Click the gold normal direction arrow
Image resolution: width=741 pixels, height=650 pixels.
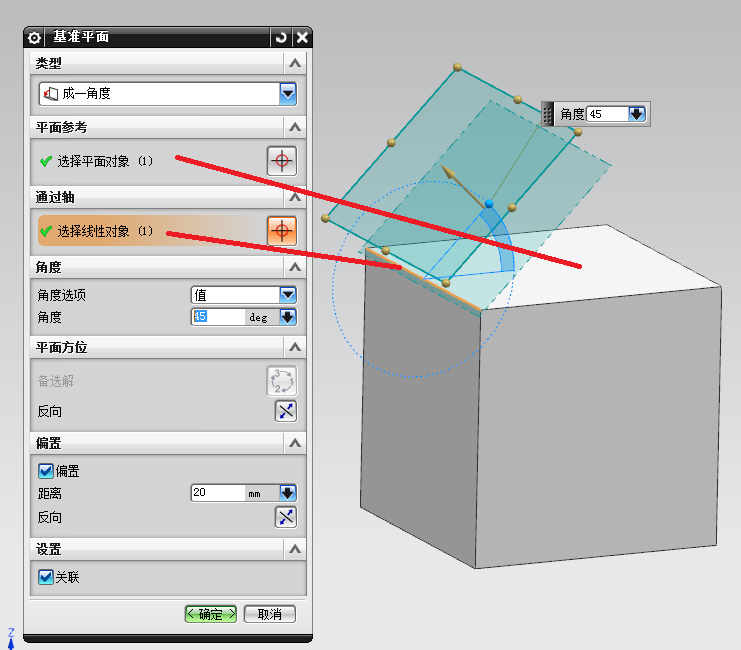(462, 185)
